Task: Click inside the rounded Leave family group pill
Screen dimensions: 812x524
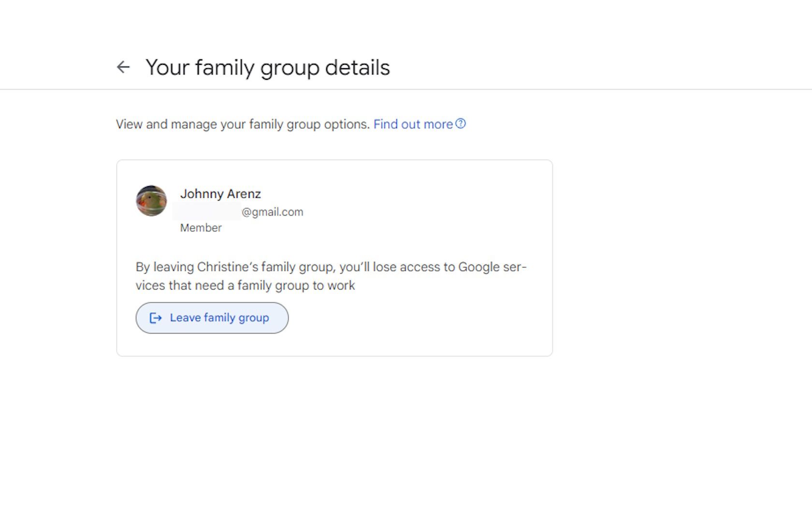Action: pyautogui.click(x=212, y=318)
